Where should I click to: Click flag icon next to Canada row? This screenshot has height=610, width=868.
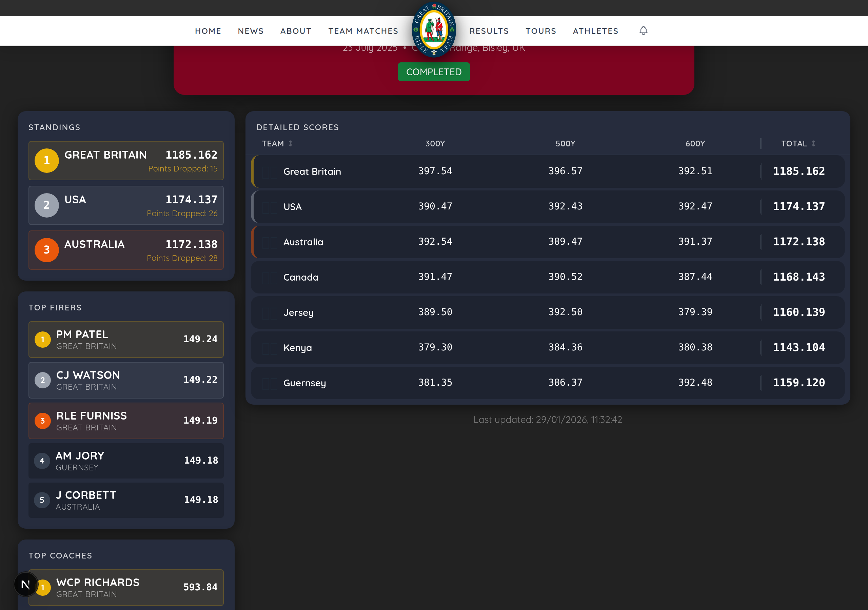270,278
